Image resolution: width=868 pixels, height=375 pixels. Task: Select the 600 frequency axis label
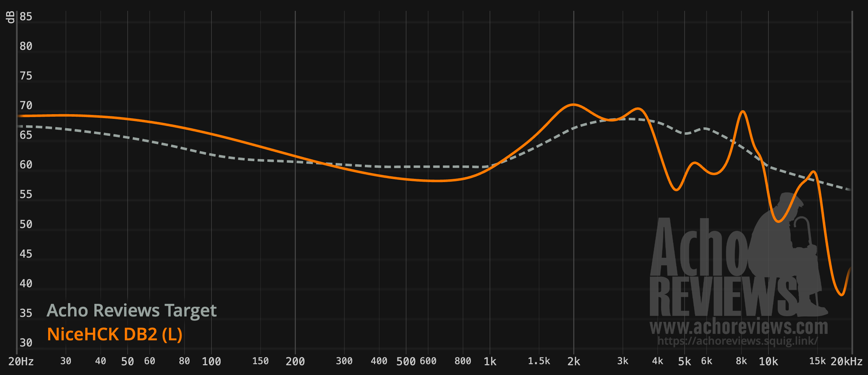click(x=428, y=361)
